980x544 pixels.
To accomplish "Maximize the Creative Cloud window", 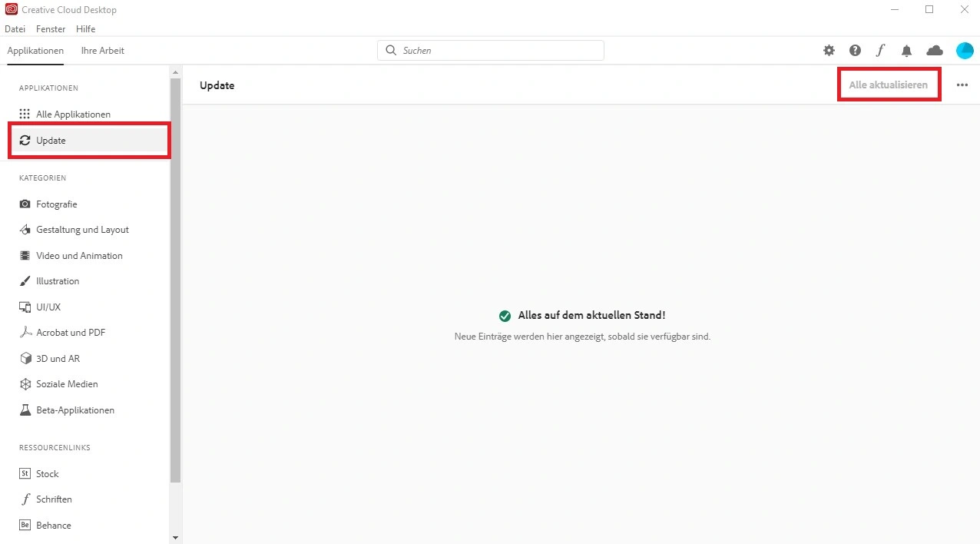I will tap(929, 9).
